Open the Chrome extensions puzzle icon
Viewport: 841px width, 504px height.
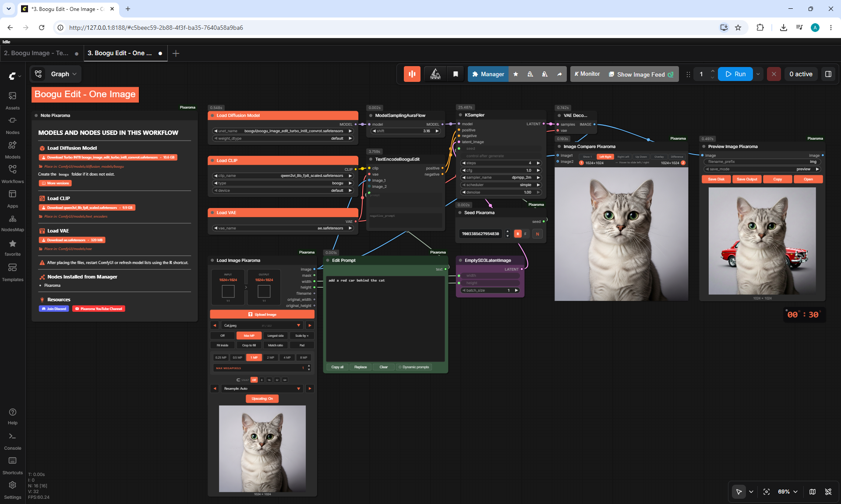[760, 28]
